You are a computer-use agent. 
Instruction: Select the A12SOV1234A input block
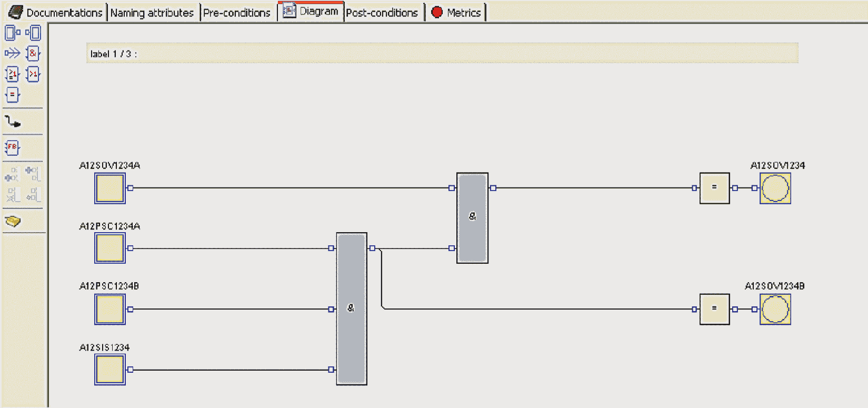coord(110,188)
